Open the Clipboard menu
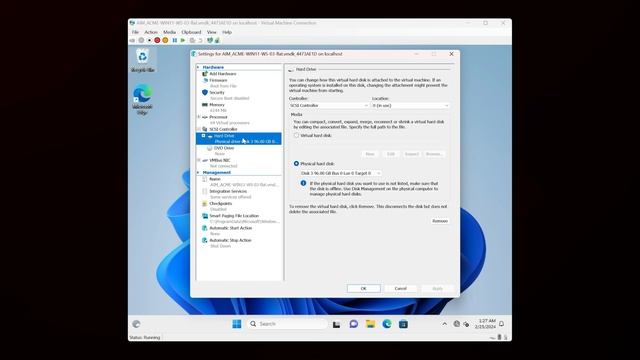Screen dimensions: 640x360 click(x=191, y=32)
